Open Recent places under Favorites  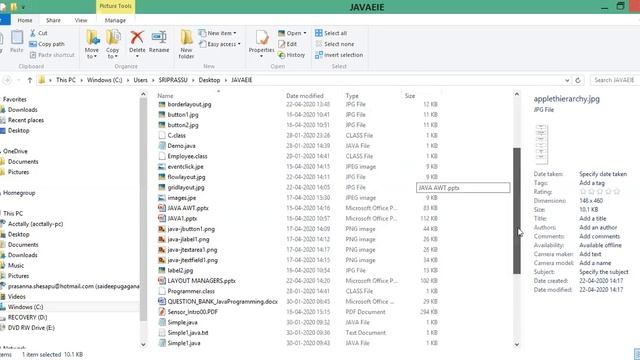coord(26,120)
